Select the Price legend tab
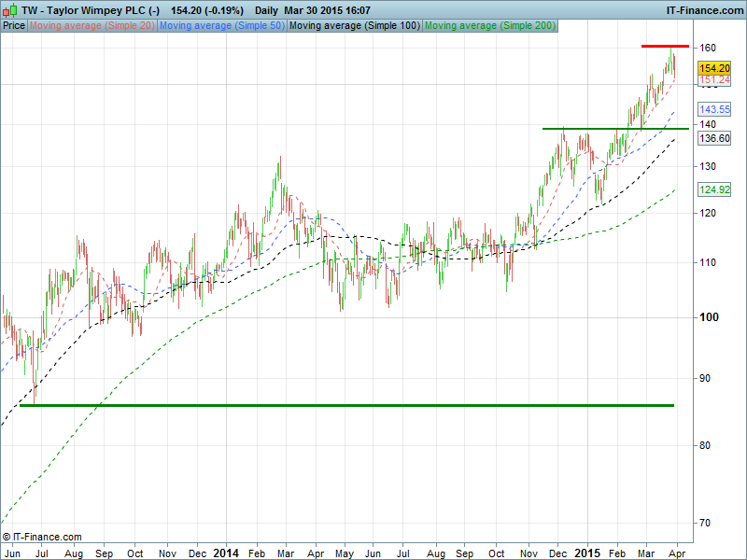 pyautogui.click(x=14, y=26)
